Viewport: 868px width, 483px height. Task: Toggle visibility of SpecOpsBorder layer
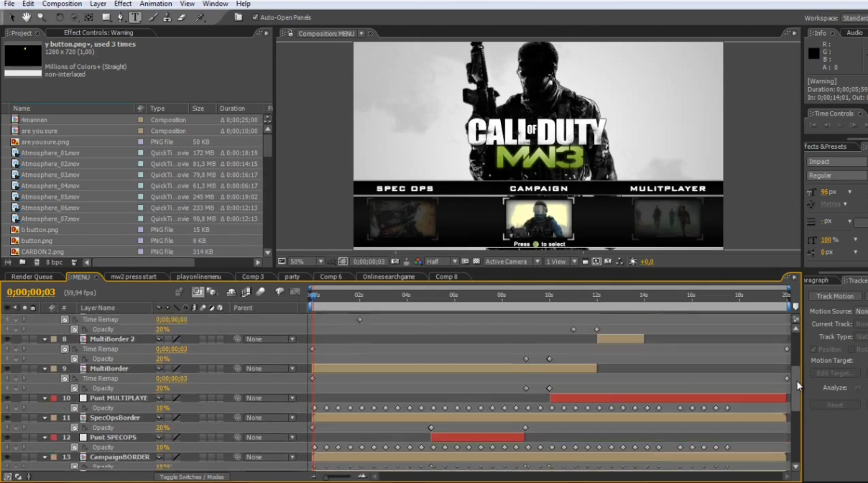8,418
